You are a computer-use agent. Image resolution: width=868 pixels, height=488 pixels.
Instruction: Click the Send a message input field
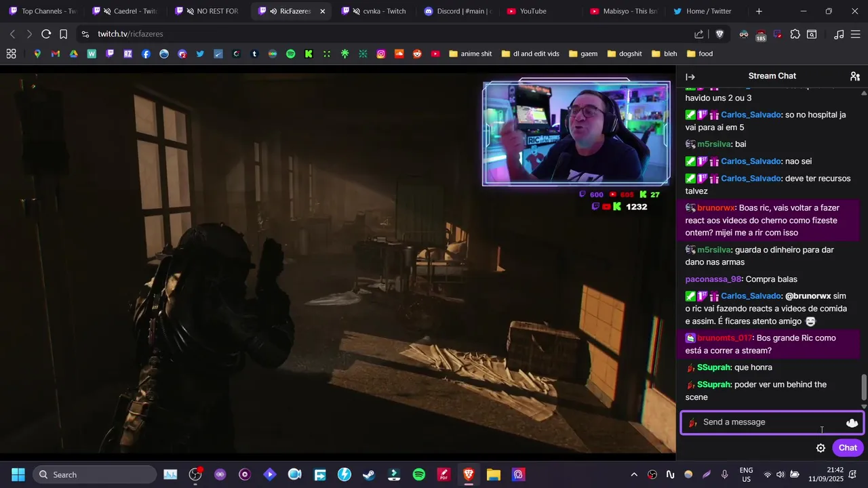point(772,422)
